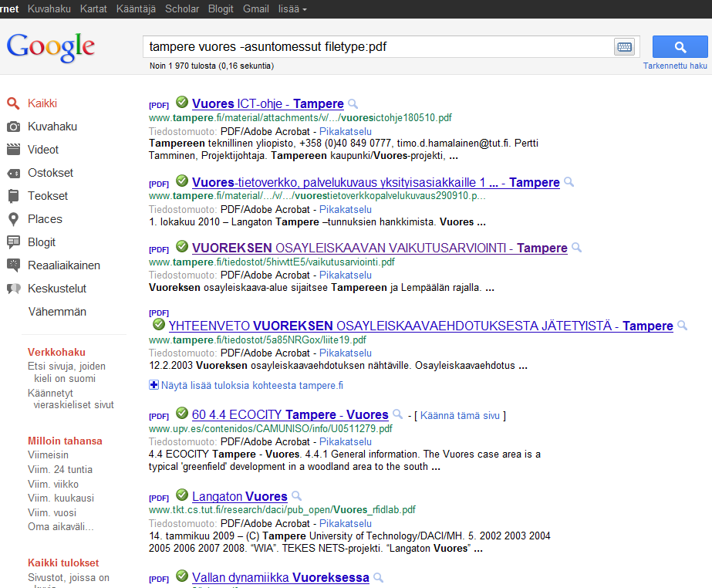Open the on-screen keyboard icon in search box
This screenshot has width=712, height=588.
[x=624, y=47]
